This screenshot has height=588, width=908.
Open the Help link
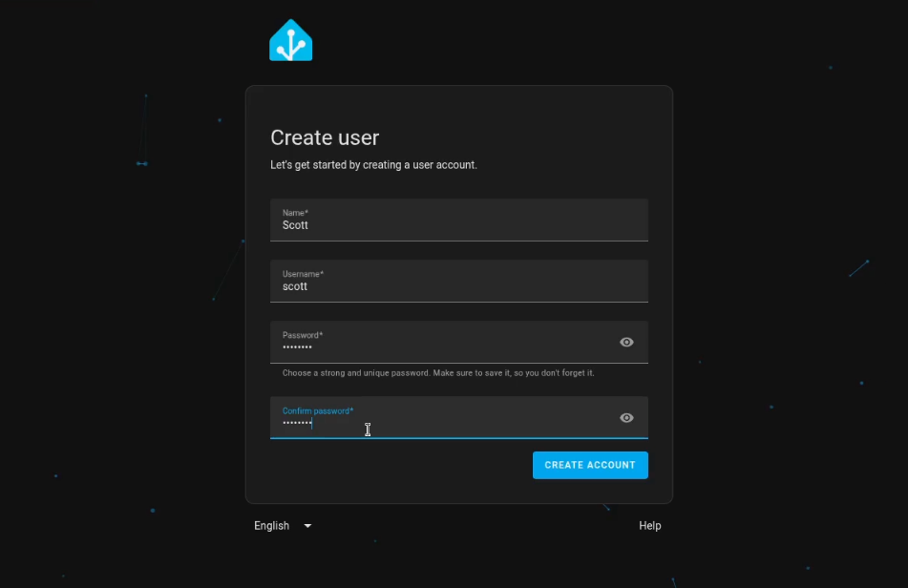click(649, 526)
